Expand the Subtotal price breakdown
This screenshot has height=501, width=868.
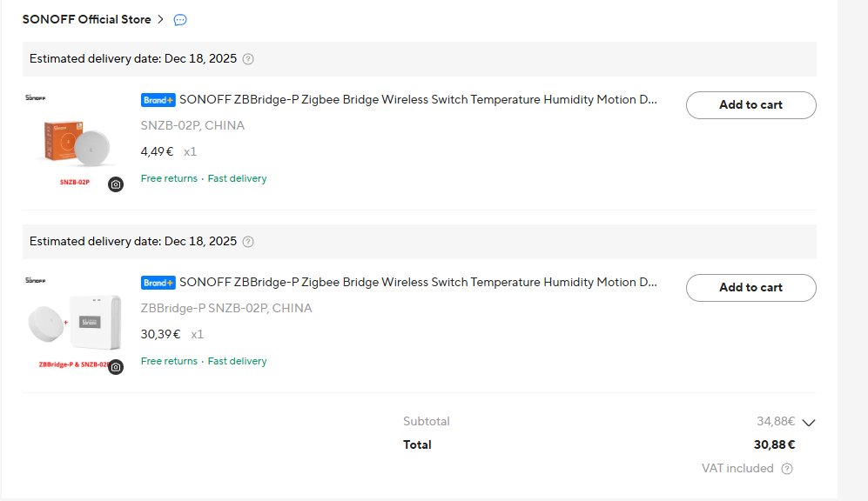point(808,423)
